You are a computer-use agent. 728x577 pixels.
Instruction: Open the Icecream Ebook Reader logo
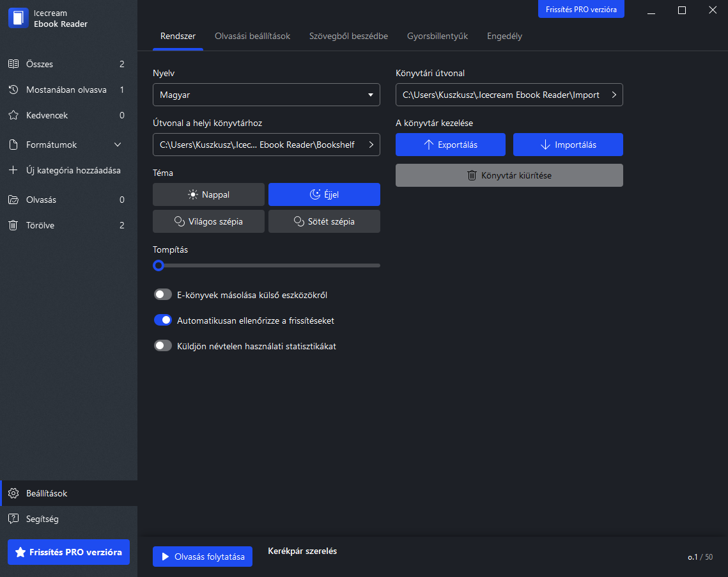coord(17,17)
